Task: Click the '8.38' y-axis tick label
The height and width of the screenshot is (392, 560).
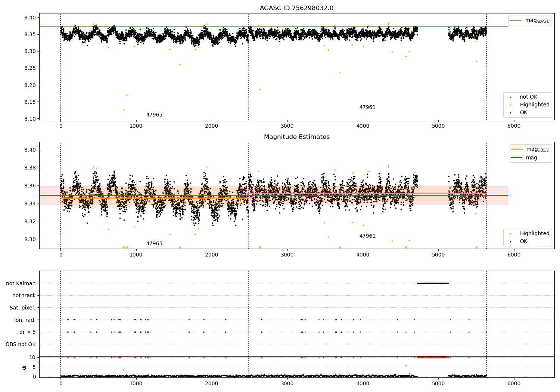Action: (x=30, y=168)
